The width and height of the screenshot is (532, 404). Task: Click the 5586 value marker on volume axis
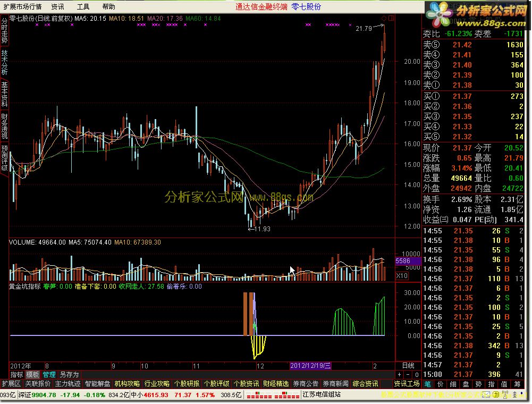408,260
